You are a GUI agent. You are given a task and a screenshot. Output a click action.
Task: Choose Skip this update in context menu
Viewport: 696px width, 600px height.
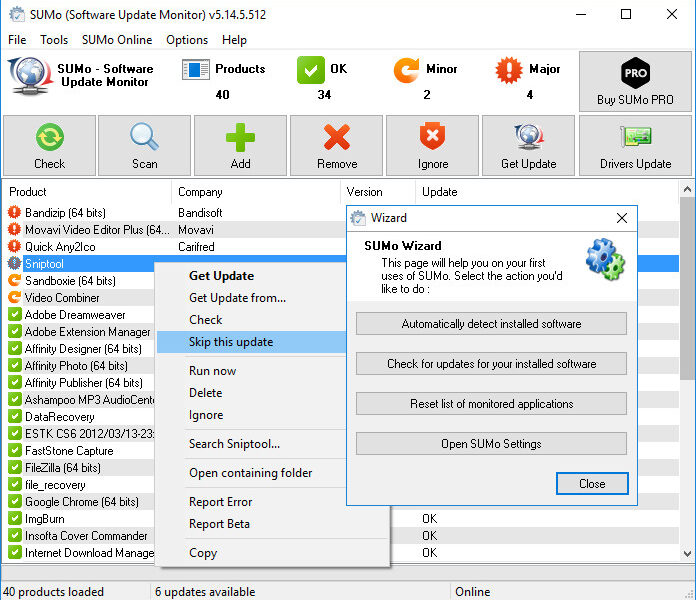[231, 342]
